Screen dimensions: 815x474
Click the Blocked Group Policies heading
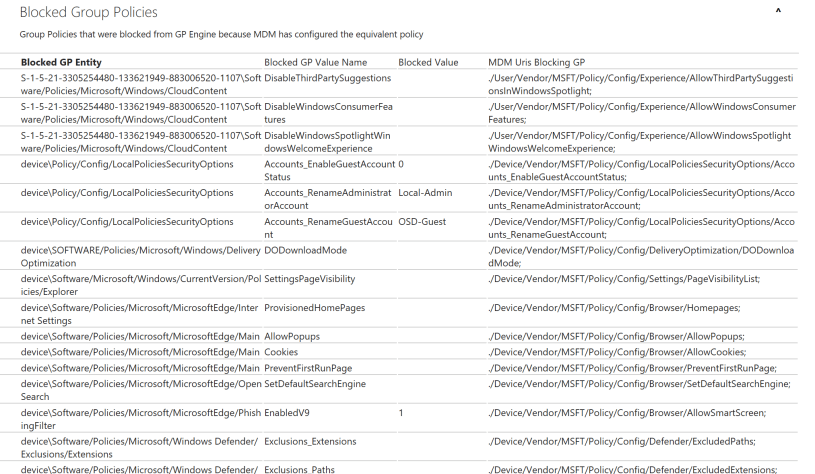pyautogui.click(x=88, y=12)
